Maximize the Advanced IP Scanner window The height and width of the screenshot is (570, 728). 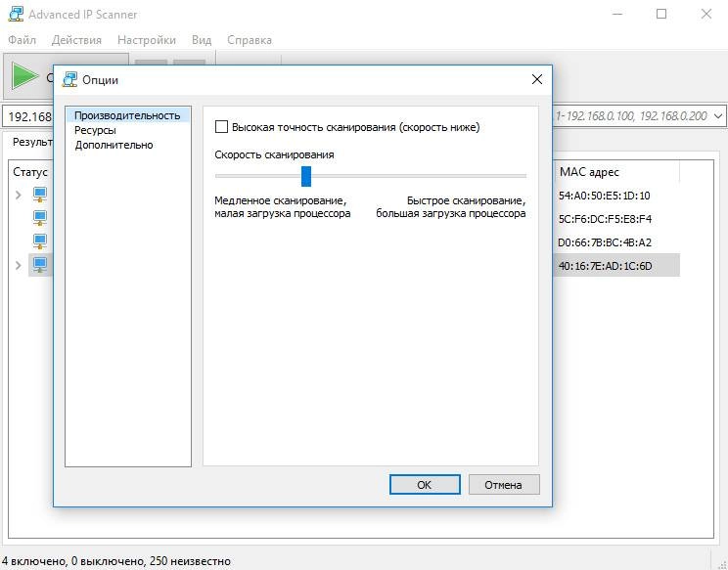[x=661, y=14]
